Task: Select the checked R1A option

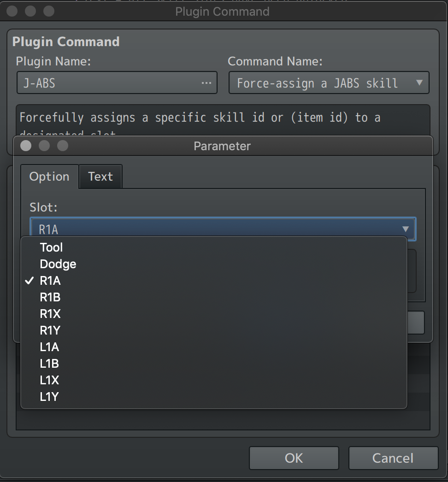Action: 214,281
